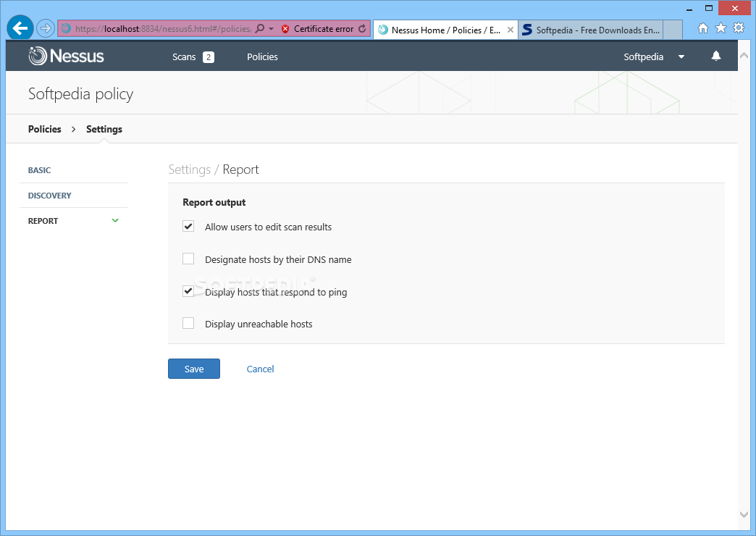The width and height of the screenshot is (756, 536).
Task: Go to Policies breadcrumb link
Action: point(45,130)
